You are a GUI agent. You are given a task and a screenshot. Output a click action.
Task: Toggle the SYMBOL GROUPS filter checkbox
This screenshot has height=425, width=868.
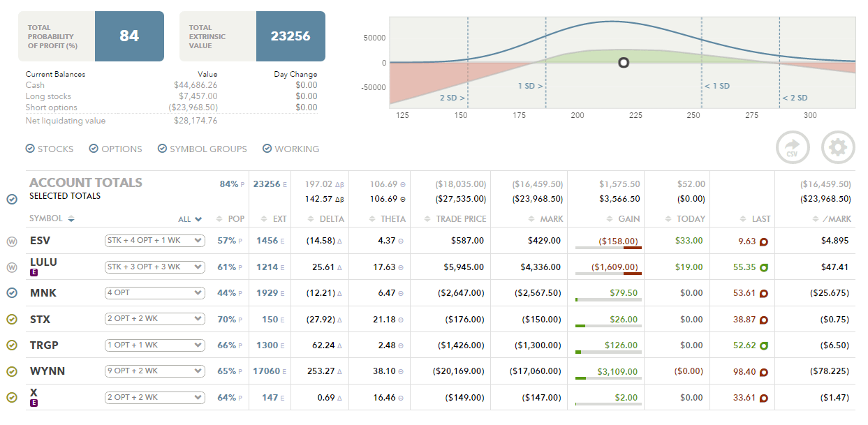tap(162, 149)
